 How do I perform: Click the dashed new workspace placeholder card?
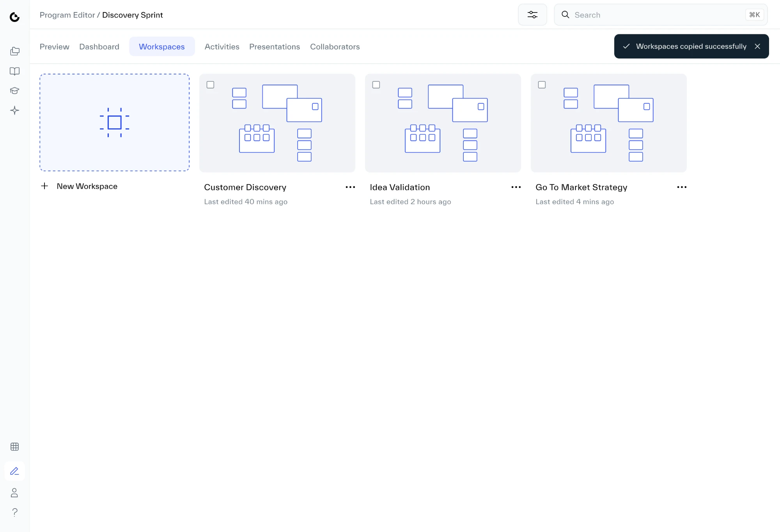click(x=114, y=122)
